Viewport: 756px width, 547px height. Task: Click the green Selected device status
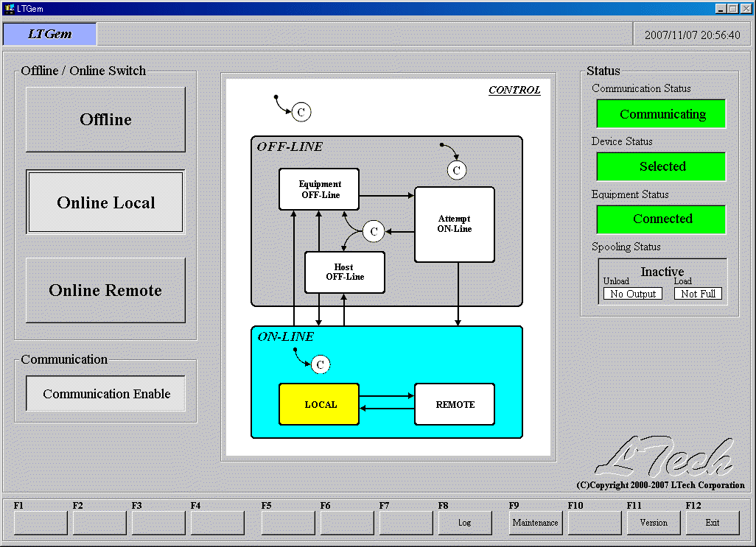(662, 166)
